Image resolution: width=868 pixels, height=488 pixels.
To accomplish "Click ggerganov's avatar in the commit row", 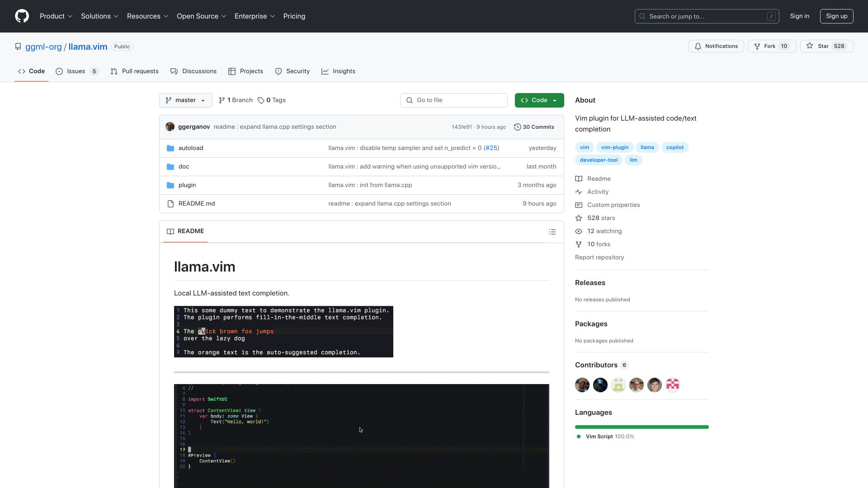I will (170, 127).
